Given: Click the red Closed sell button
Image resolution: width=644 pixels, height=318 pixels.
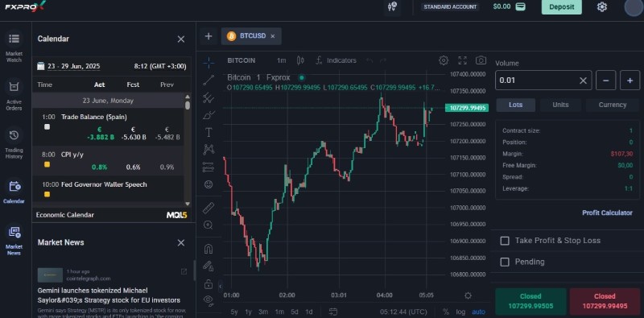Looking at the screenshot, I should click(x=605, y=302).
